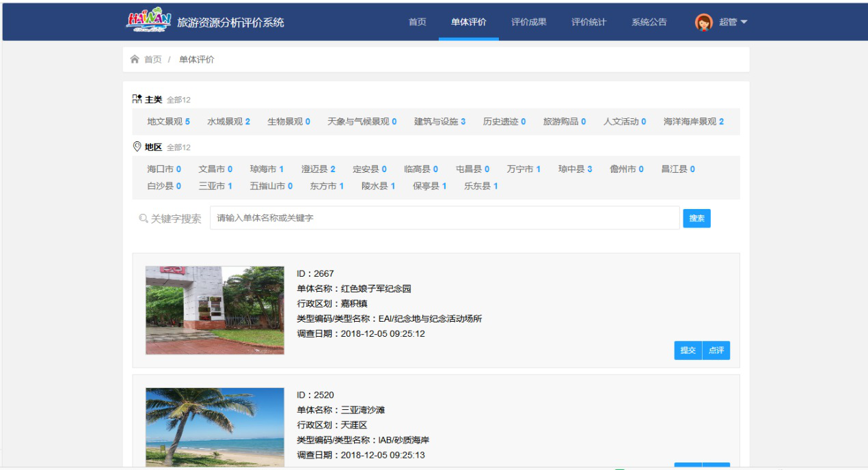Click the home icon in the breadcrumb
The height and width of the screenshot is (470, 868).
click(x=134, y=59)
